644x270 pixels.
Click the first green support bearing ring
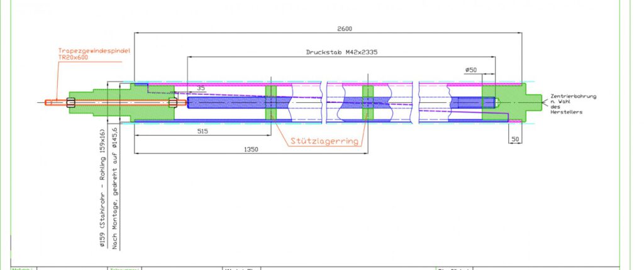(271, 102)
